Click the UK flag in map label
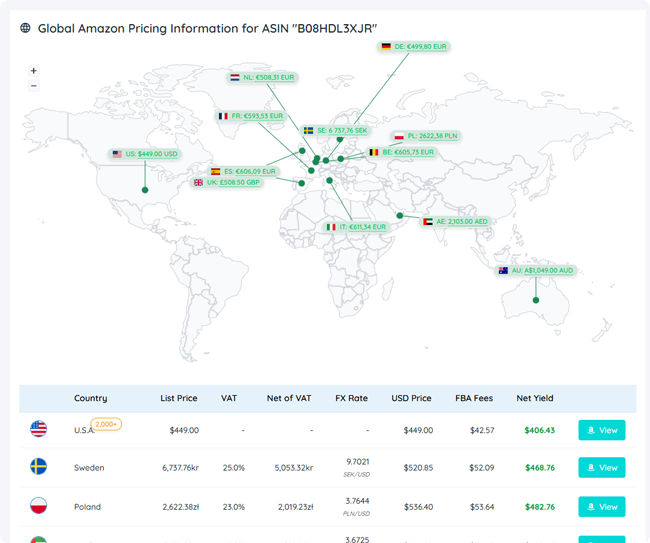The width and height of the screenshot is (650, 543). click(198, 182)
